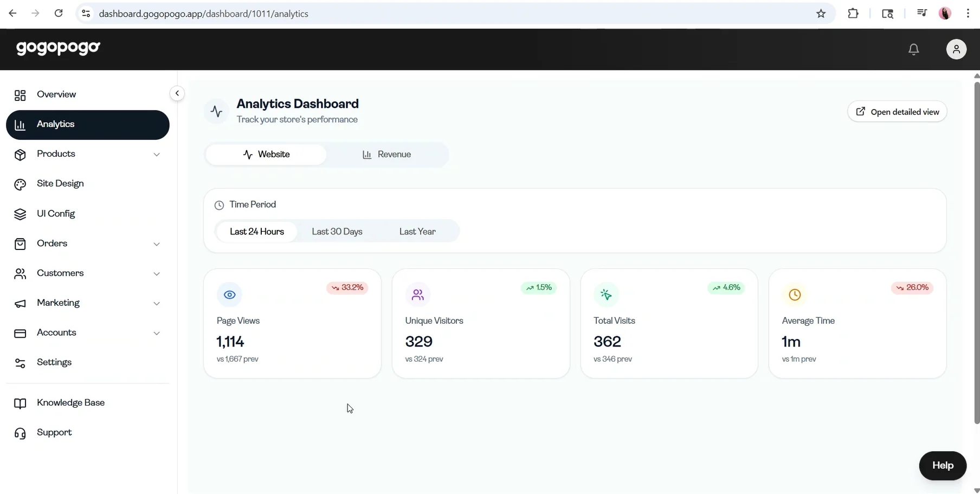Expand the Orders submenu chevron
The width and height of the screenshot is (980, 494).
157,244
